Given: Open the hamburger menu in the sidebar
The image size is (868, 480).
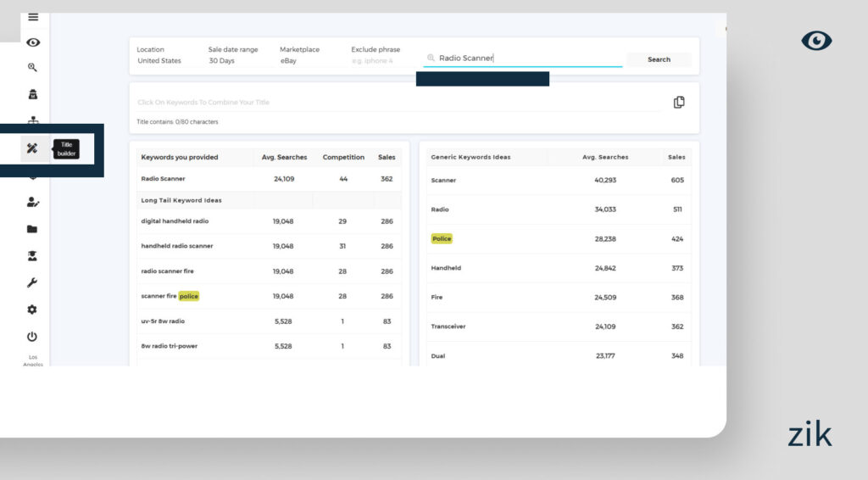Looking at the screenshot, I should 33,17.
